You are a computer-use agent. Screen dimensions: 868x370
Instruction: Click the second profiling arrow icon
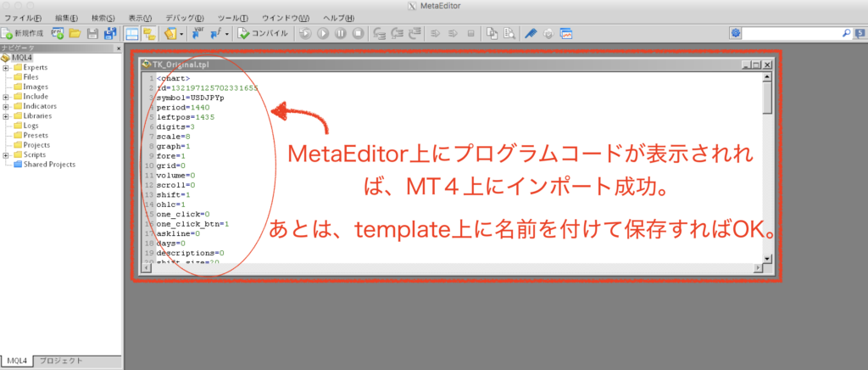pyautogui.click(x=453, y=33)
